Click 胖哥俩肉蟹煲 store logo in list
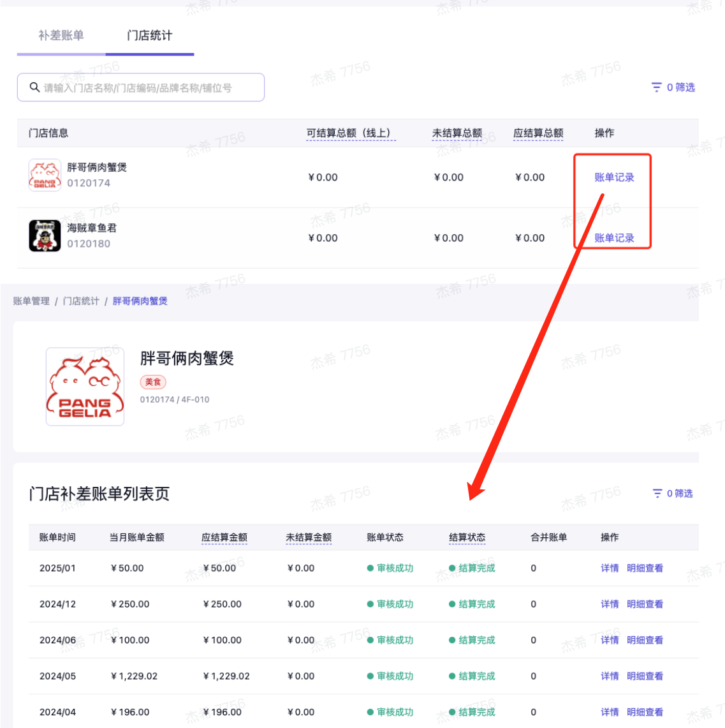The image size is (725, 728). coord(45,175)
